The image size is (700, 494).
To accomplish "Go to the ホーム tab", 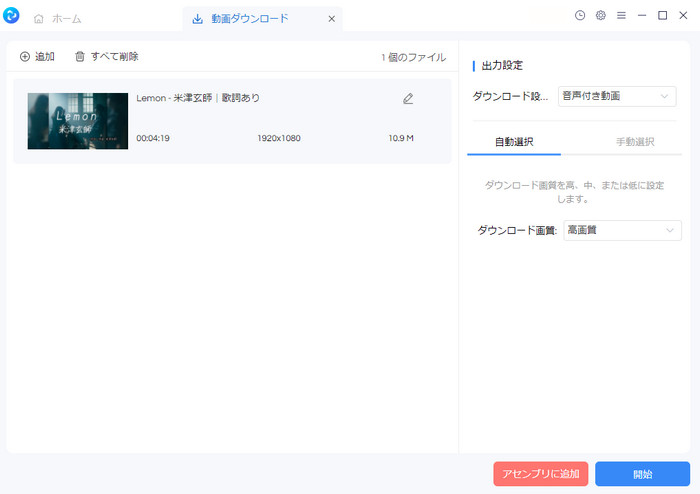I will pos(58,19).
